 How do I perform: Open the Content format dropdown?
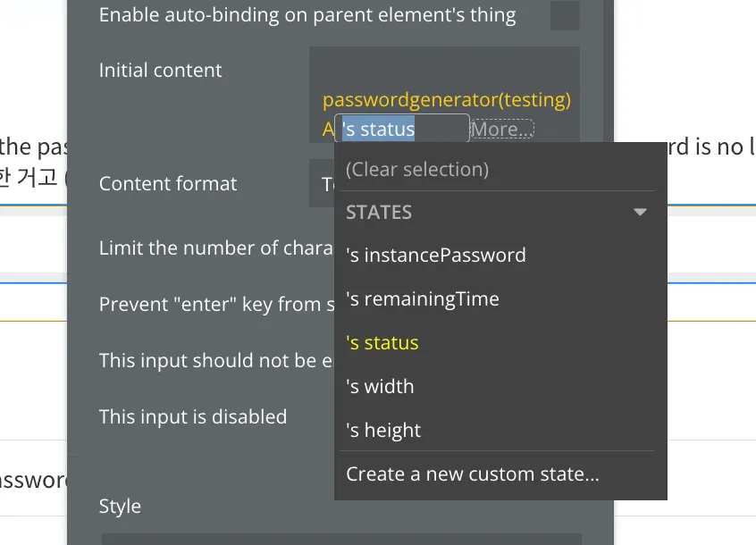point(322,184)
